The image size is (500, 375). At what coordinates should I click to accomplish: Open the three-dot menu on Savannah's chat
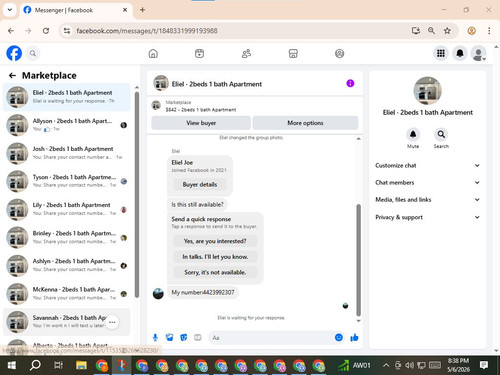click(x=112, y=322)
